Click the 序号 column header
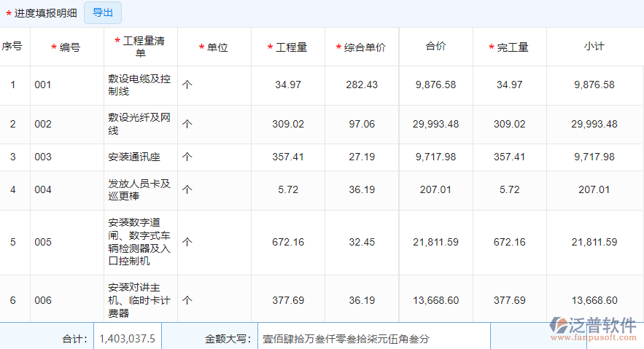 [12, 47]
